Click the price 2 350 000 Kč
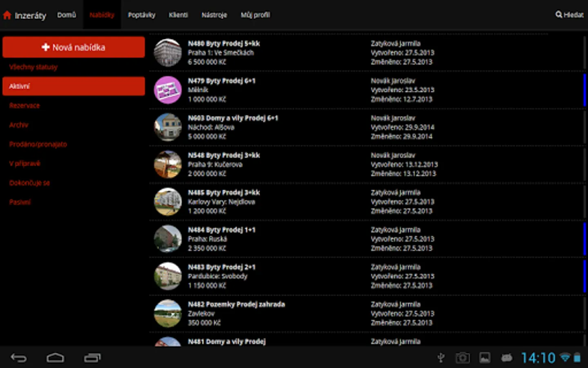Screen dimensions: 588x368 (207, 248)
